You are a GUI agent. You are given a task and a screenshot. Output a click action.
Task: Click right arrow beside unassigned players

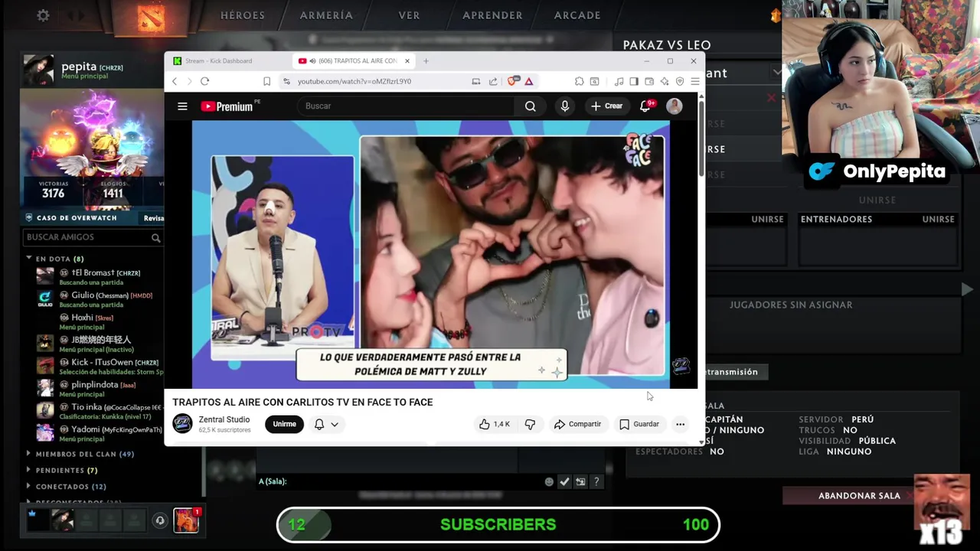tap(967, 289)
